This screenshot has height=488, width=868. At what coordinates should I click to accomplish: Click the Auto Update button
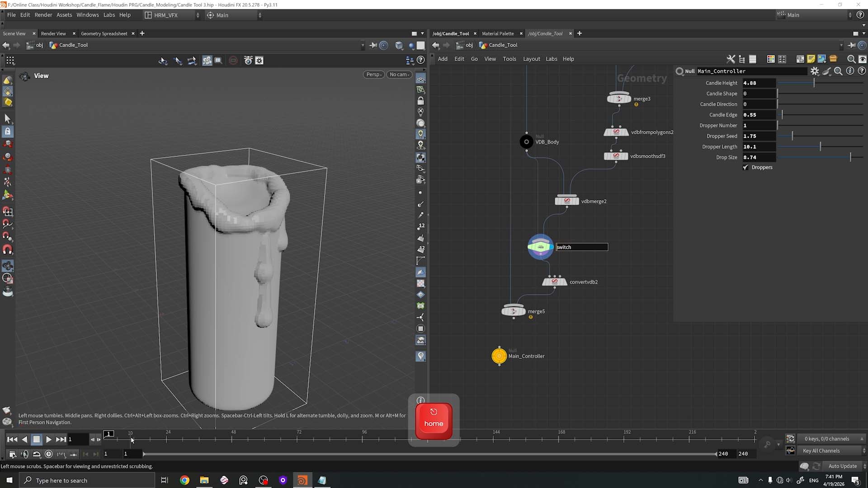[x=842, y=466]
